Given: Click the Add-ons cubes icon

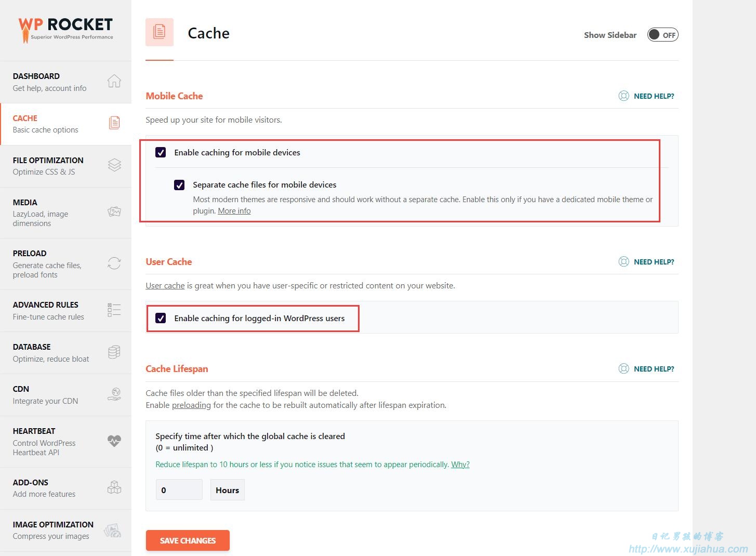Looking at the screenshot, I should (x=114, y=487).
